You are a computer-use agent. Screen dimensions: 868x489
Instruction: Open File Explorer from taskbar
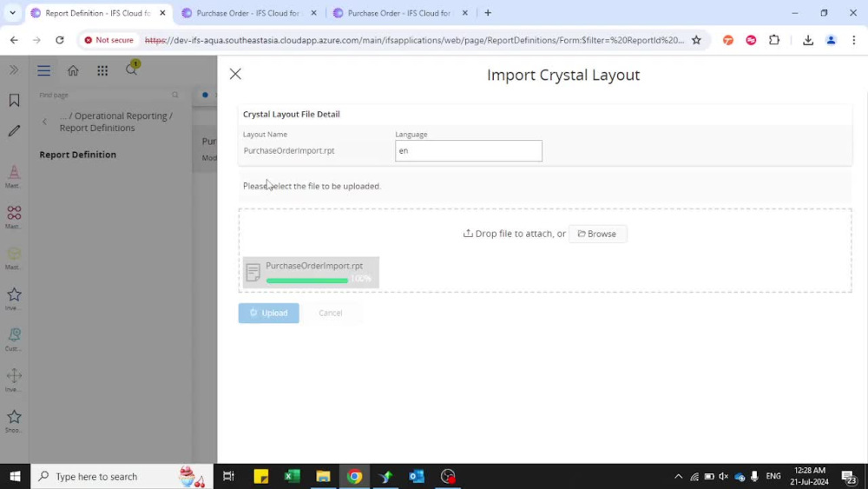point(323,476)
